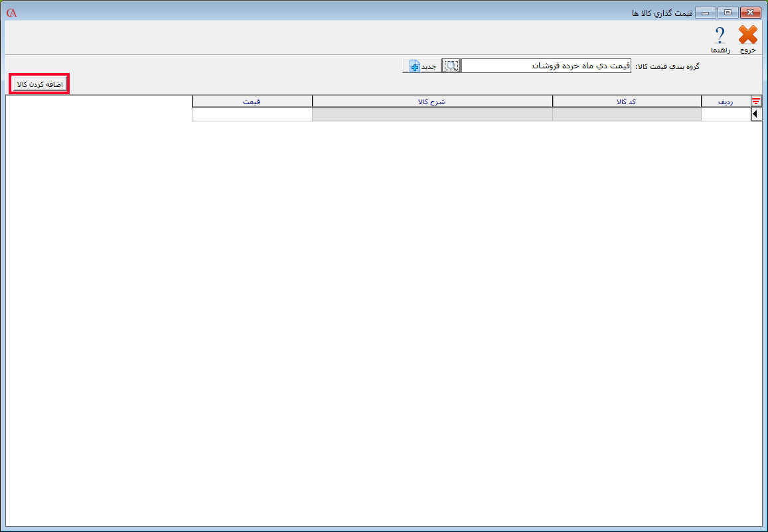
Task: Click the کد کالا column header
Action: coord(627,101)
